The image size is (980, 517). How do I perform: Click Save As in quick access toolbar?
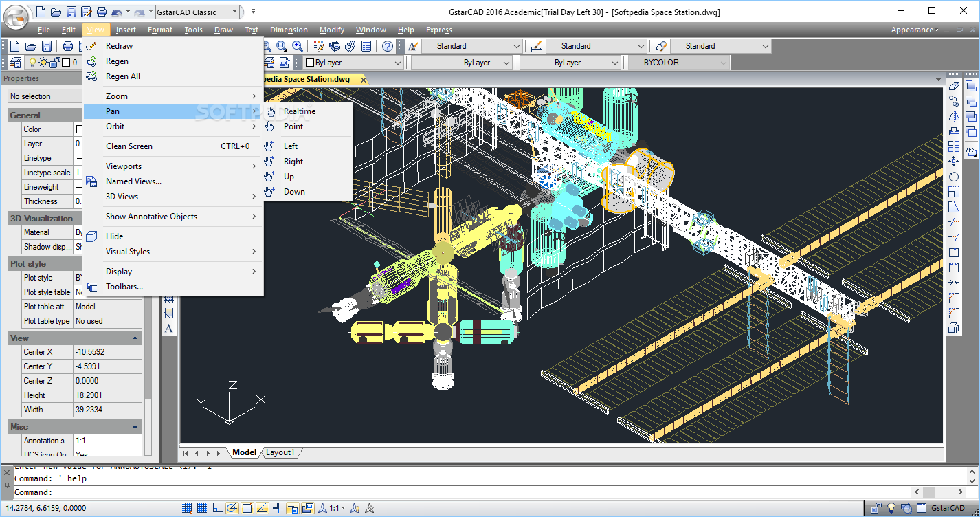pos(86,12)
